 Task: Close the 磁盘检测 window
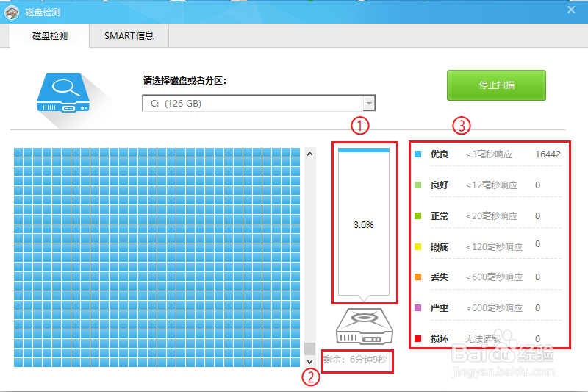(x=571, y=10)
